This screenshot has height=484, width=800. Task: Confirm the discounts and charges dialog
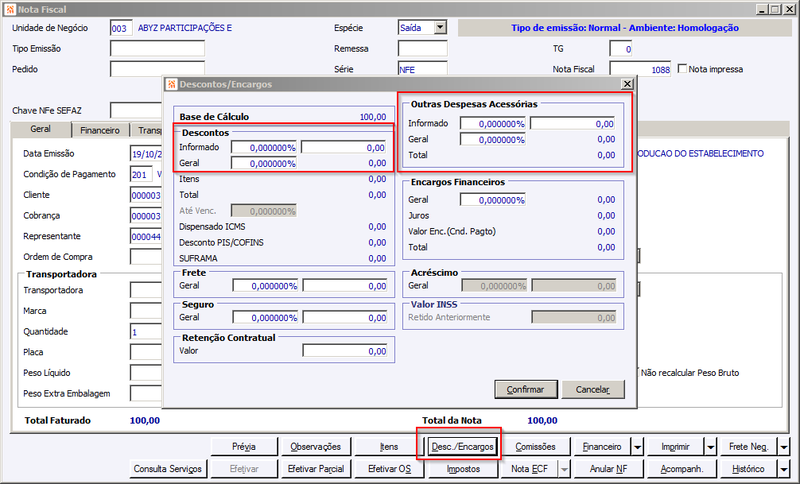pos(526,390)
